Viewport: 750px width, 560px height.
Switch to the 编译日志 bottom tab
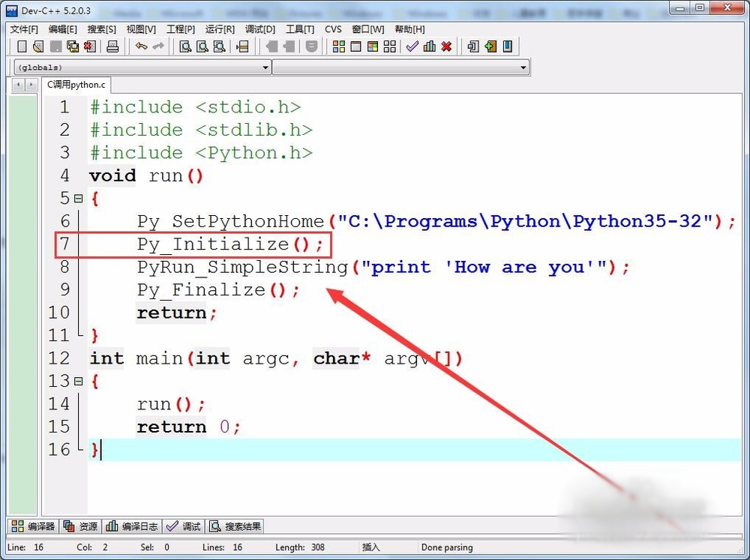(x=132, y=526)
